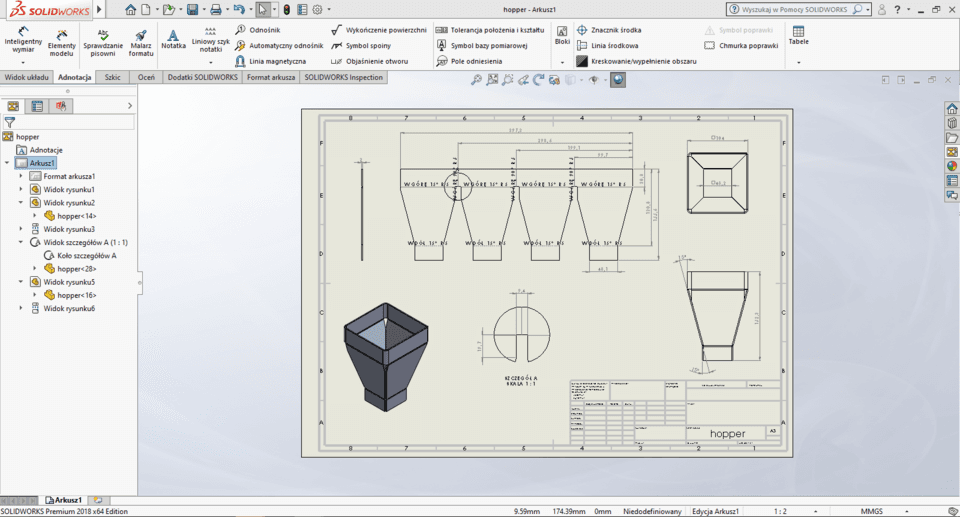Toggle the selection arrow tool in top toolbar

pos(262,9)
